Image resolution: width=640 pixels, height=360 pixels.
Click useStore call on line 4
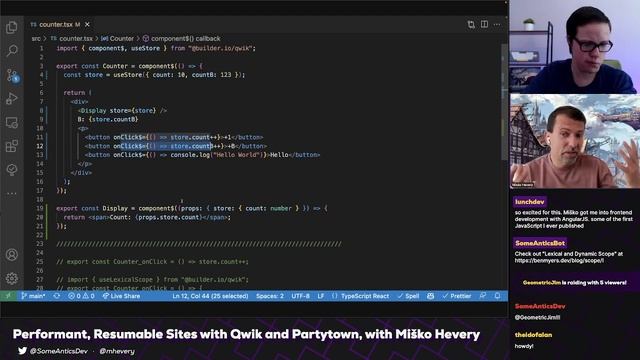point(179,75)
